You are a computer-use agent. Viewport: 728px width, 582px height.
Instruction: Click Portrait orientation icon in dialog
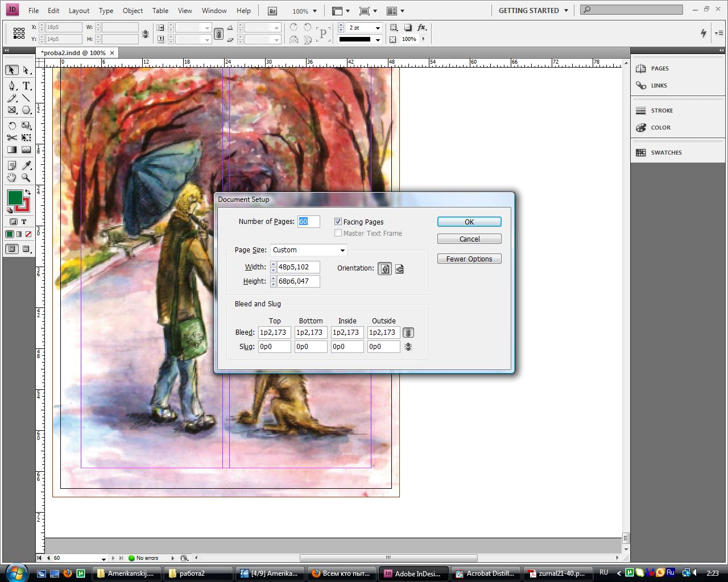[x=385, y=269]
